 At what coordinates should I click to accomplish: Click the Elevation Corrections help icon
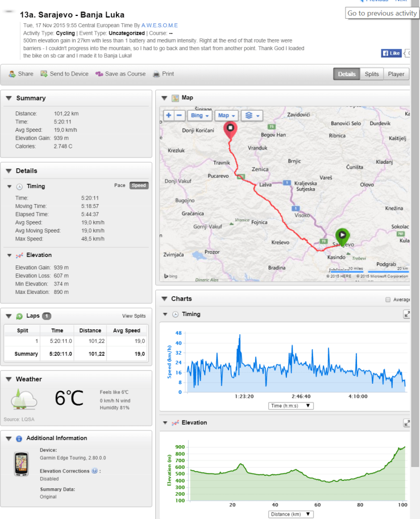[x=94, y=471]
